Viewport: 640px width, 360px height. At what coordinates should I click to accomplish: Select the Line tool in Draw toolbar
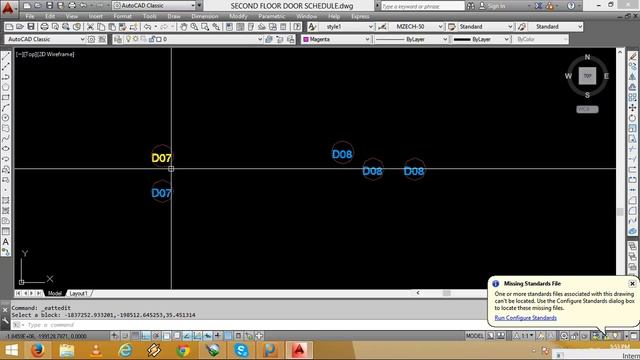(6, 56)
